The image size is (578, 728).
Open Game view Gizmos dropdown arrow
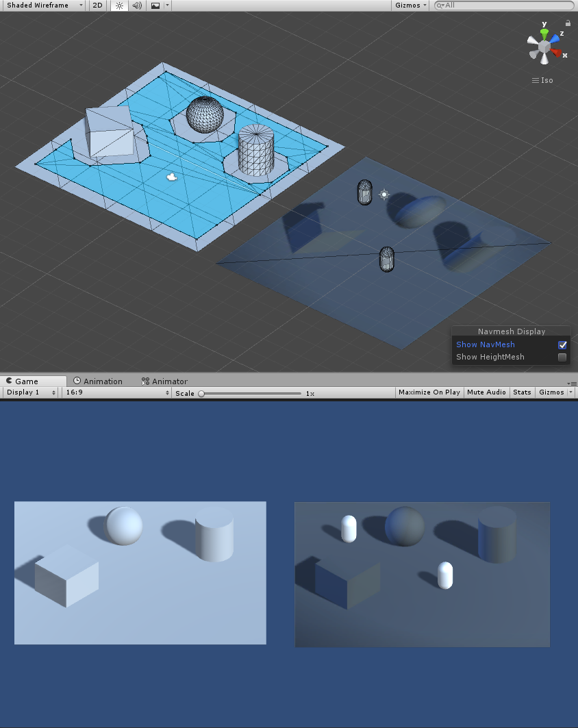571,392
